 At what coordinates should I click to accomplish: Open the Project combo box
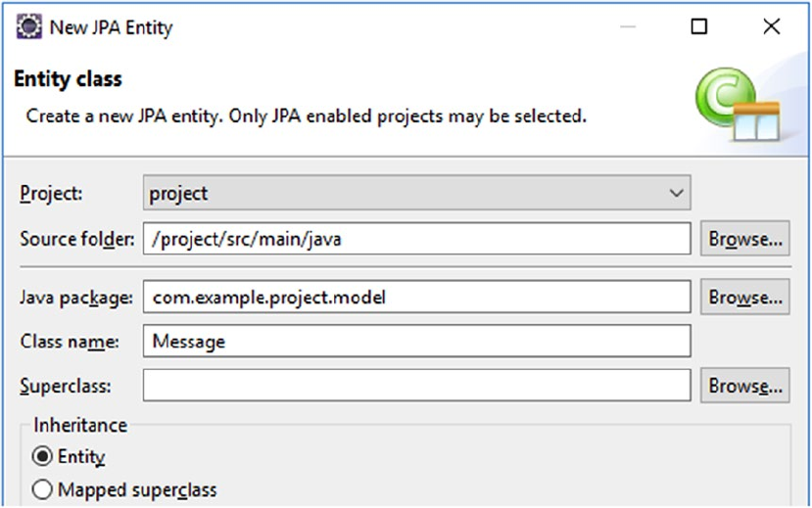(x=417, y=193)
